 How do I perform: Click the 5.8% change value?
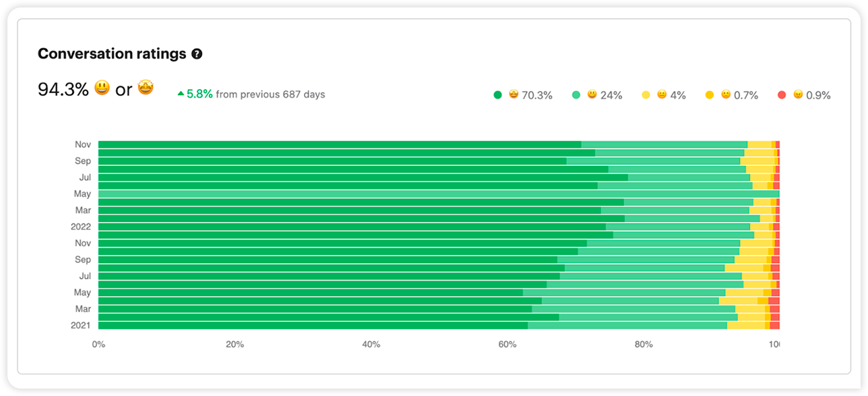[x=199, y=94]
